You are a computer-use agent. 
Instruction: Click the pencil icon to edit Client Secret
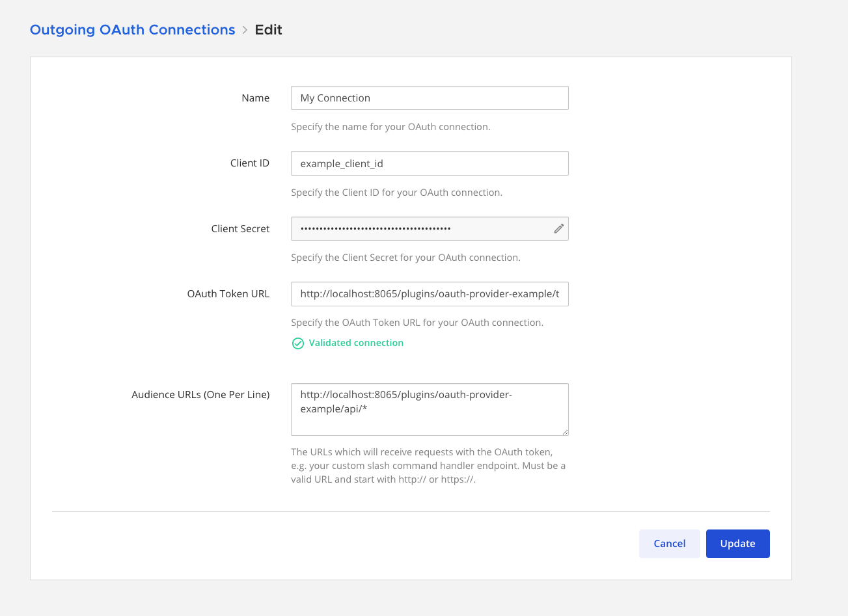click(x=558, y=228)
